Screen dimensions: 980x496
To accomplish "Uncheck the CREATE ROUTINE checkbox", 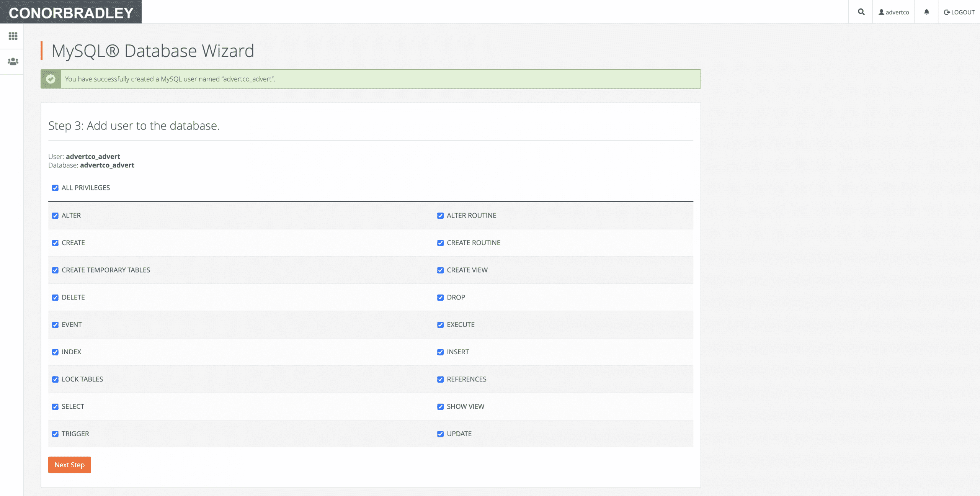I will [x=441, y=243].
